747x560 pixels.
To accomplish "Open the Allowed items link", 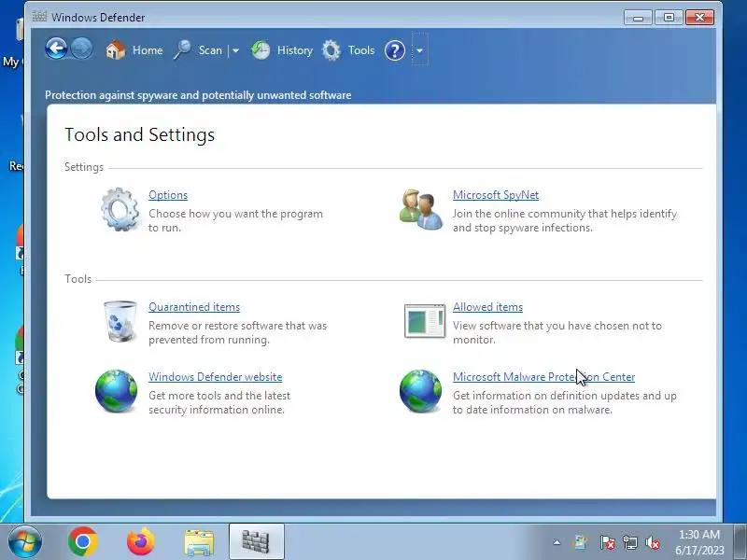I will tap(487, 307).
